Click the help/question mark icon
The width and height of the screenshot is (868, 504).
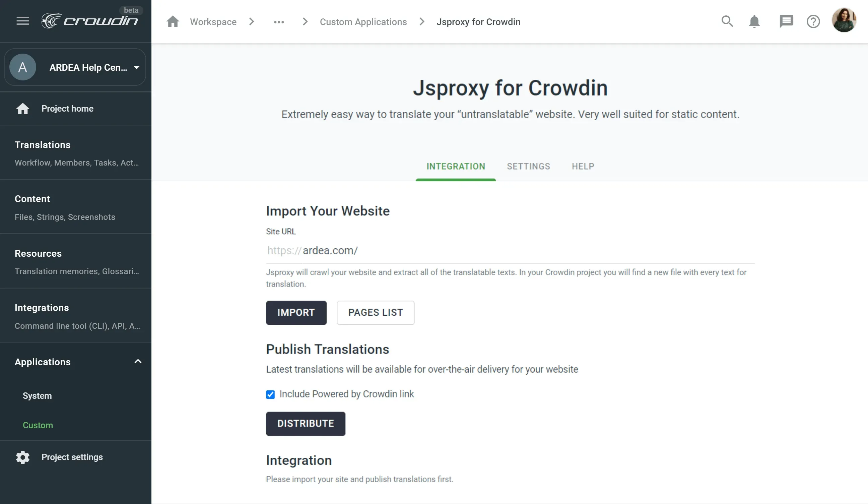pyautogui.click(x=814, y=21)
